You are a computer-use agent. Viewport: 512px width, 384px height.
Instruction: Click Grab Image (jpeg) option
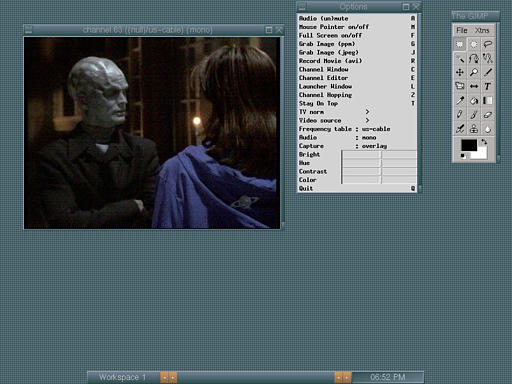coord(357,52)
